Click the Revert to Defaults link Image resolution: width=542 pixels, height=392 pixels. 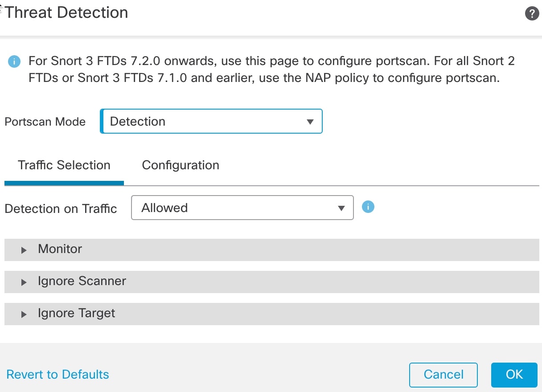(57, 374)
